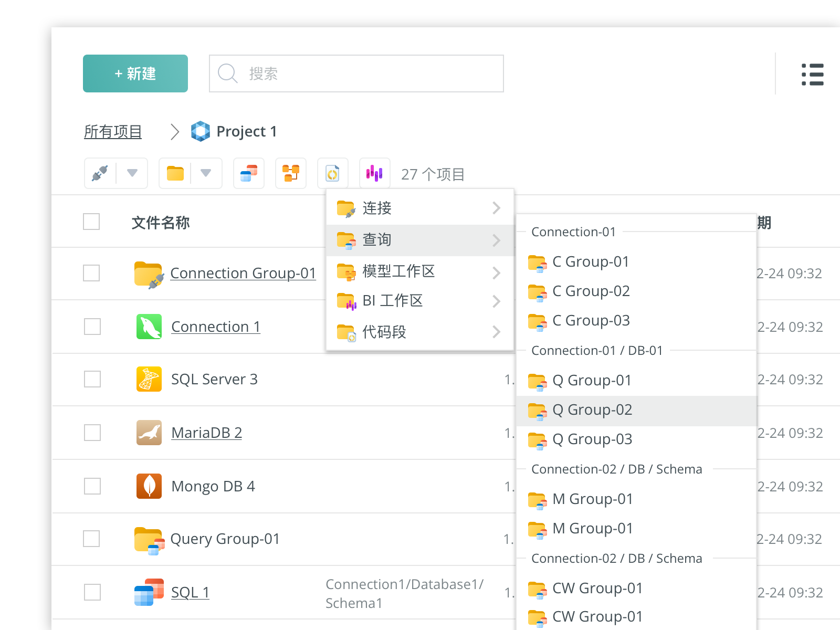Open the folder dropdown arrow
Screen dimensions: 840x630
206,173
